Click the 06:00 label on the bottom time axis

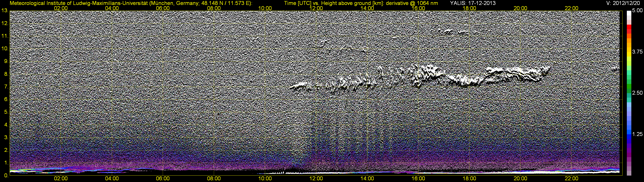pos(163,179)
